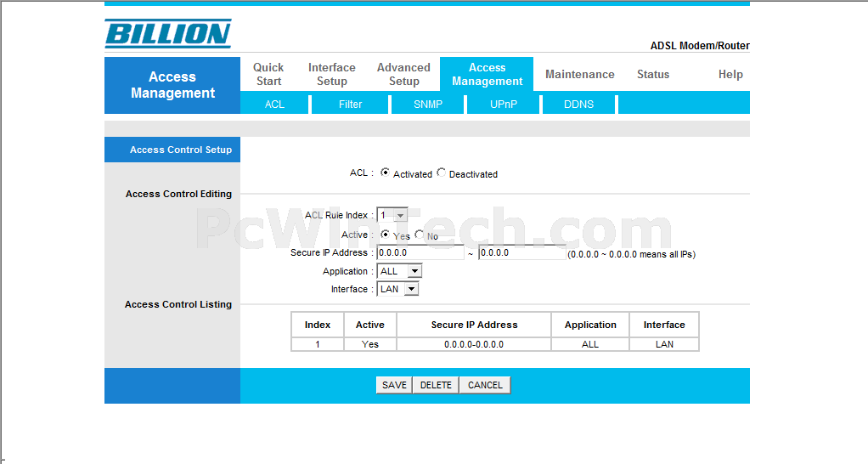Open the Maintenance tab
868x464 pixels.
(x=579, y=74)
